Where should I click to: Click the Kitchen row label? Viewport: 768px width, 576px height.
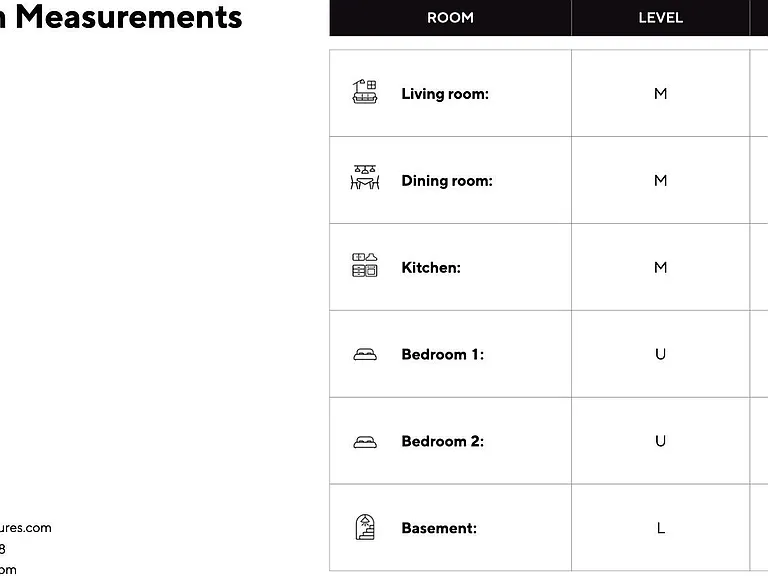[x=431, y=267]
